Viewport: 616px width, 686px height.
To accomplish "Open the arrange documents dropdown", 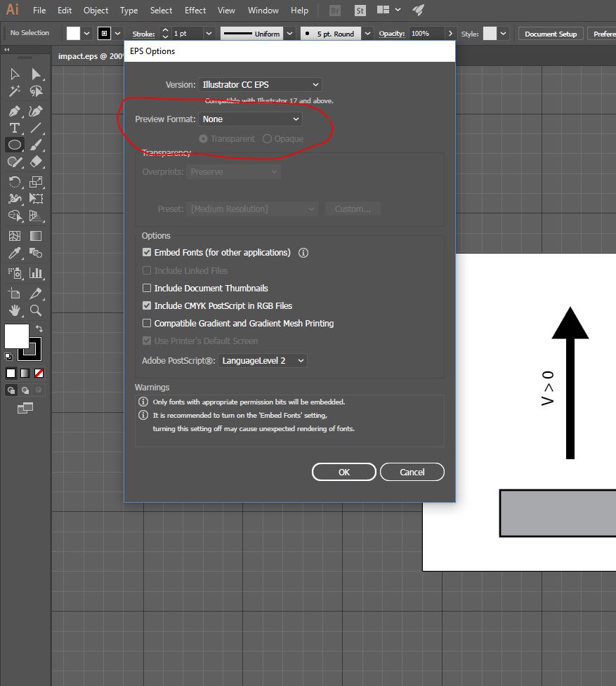I will (x=389, y=10).
